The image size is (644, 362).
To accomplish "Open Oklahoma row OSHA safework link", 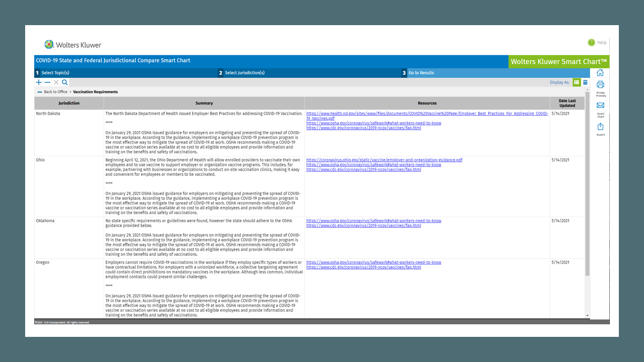I will point(373,221).
